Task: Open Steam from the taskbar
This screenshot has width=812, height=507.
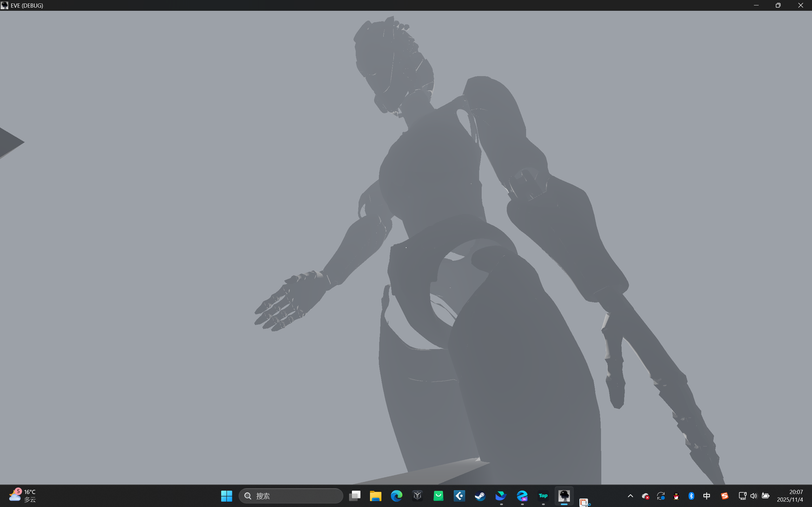Action: 480,496
